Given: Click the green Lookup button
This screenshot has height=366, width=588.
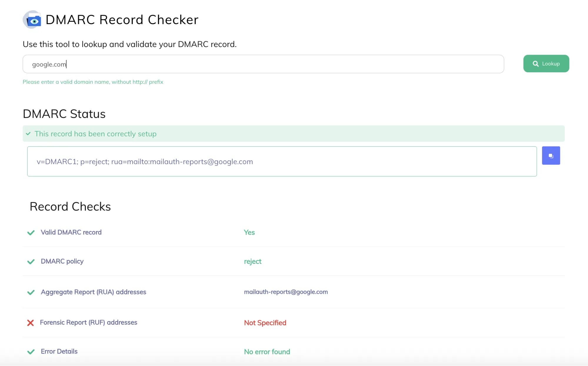Looking at the screenshot, I should coord(546,63).
